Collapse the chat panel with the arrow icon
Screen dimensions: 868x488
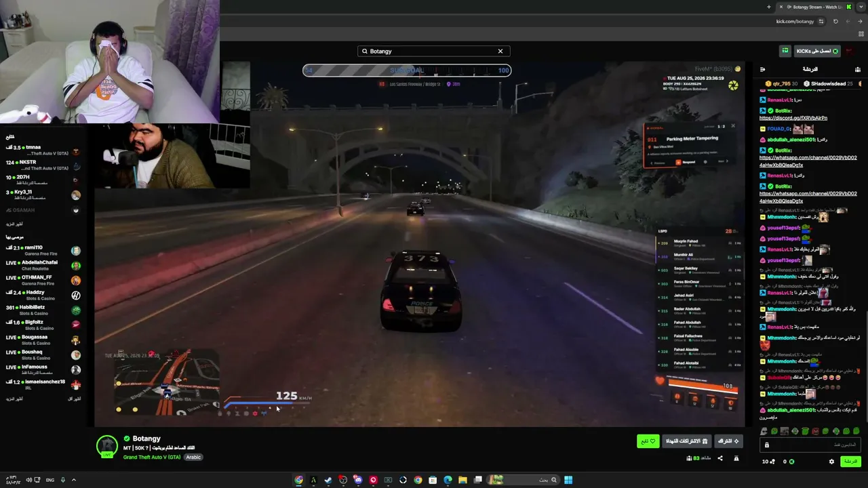point(762,69)
